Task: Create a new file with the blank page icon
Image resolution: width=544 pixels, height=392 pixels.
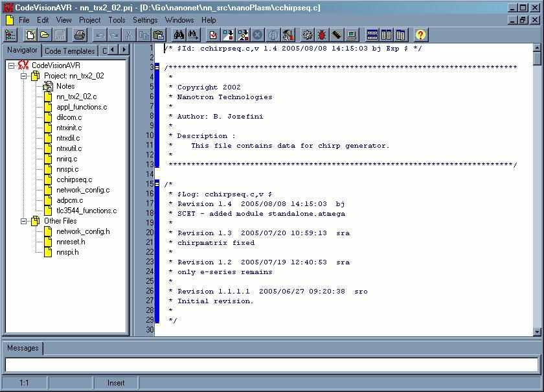Action: click(x=30, y=35)
